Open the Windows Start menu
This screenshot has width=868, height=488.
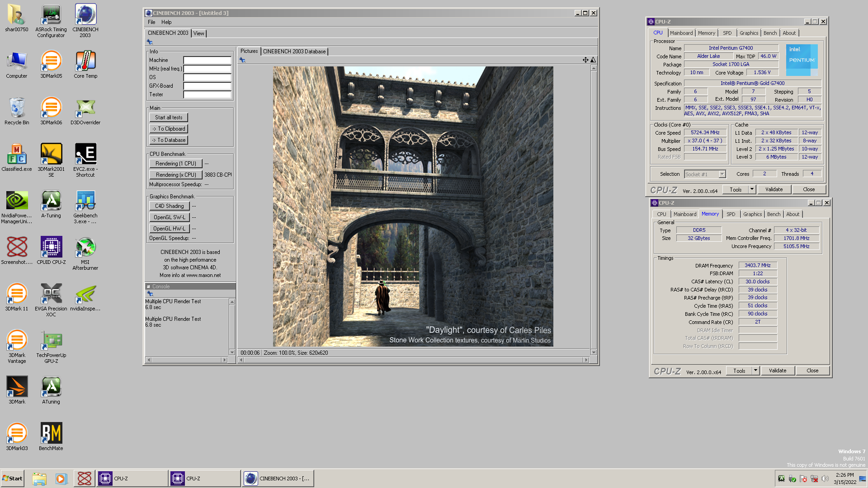[x=13, y=479]
